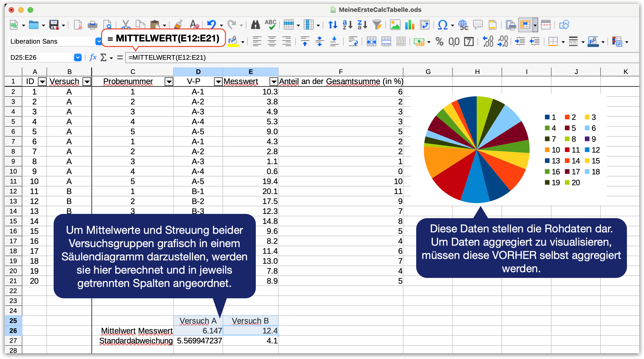The width and height of the screenshot is (644, 359).
Task: Click the Export as PDF icon
Action: click(x=78, y=25)
